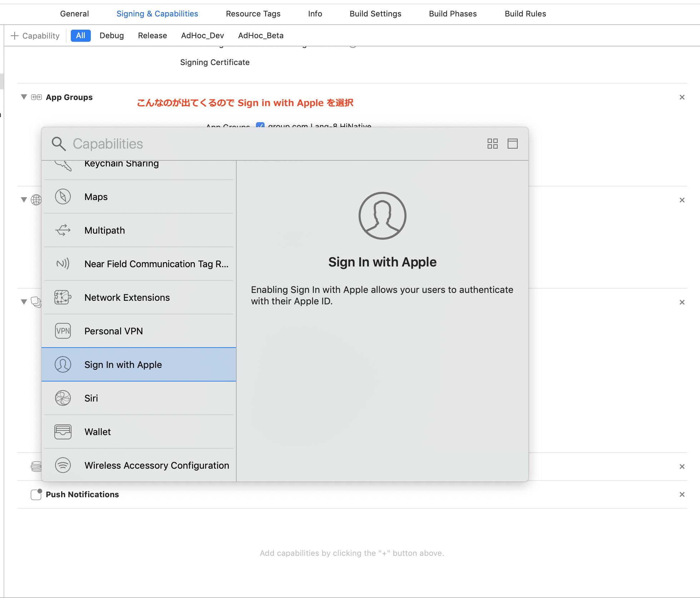Viewport: 700px width, 598px height.
Task: Toggle the capabilities detail pane view
Action: (x=512, y=144)
